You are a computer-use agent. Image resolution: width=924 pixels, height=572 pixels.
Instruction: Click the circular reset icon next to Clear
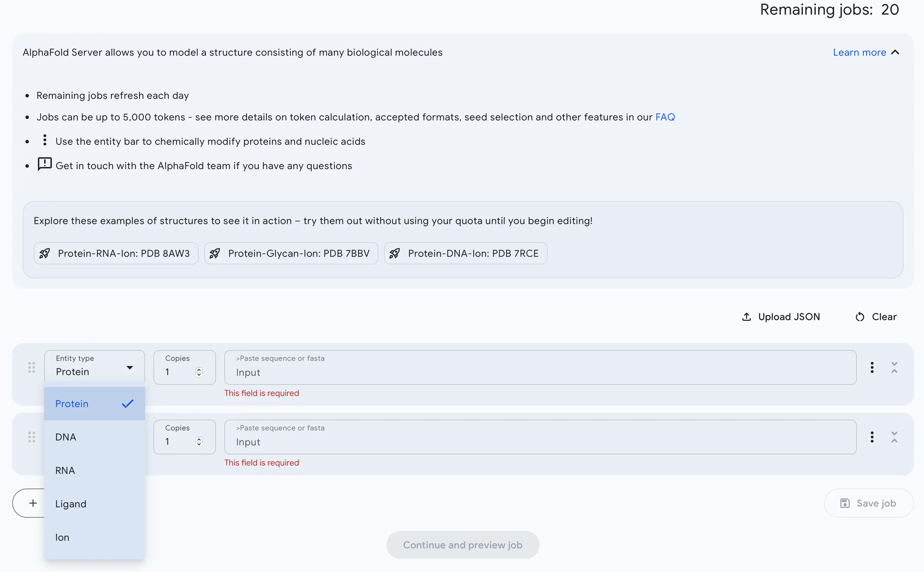(x=860, y=317)
